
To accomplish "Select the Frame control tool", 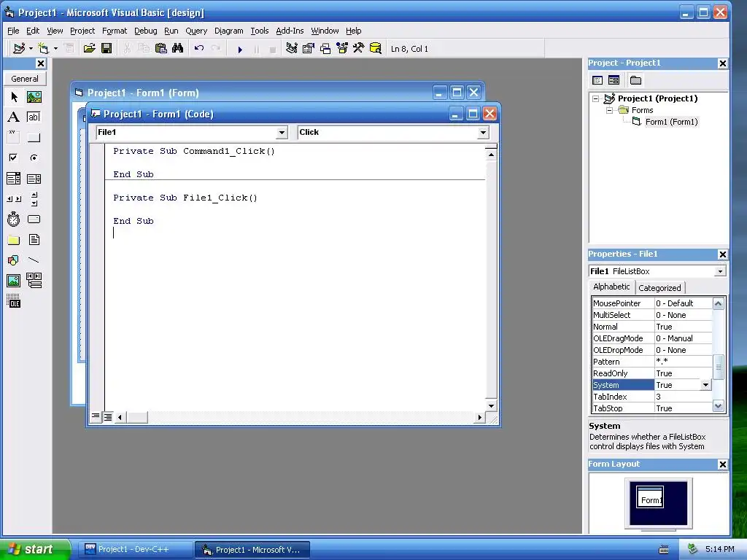I will [x=14, y=138].
